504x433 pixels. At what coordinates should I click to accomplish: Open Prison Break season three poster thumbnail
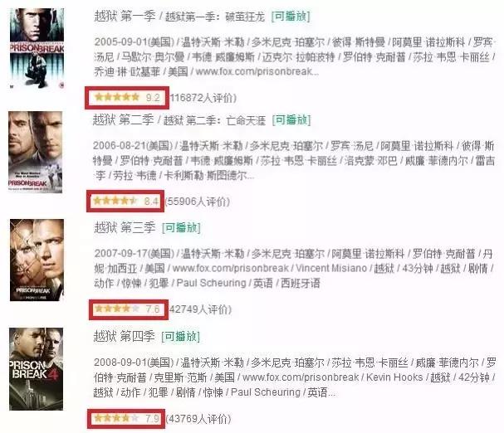tap(37, 260)
